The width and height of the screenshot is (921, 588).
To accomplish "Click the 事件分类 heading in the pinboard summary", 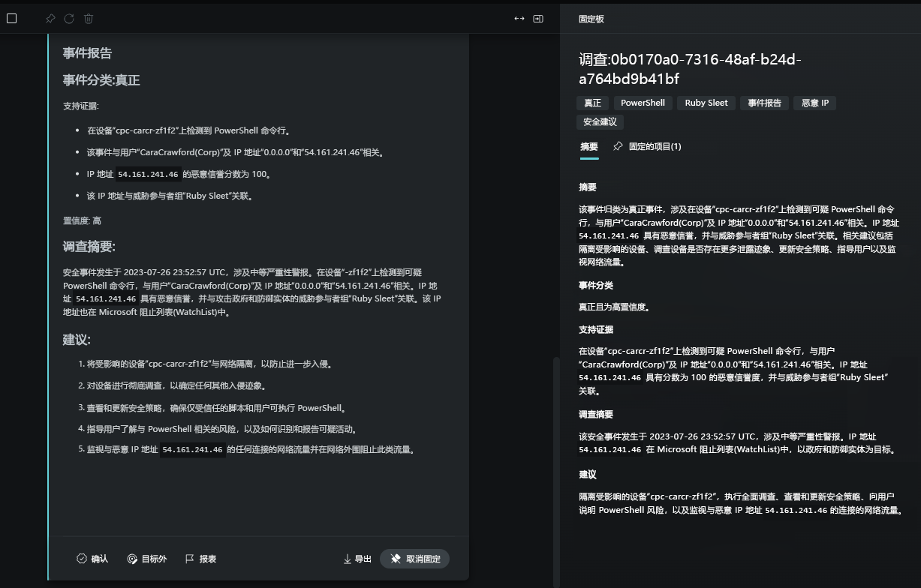I will click(596, 286).
